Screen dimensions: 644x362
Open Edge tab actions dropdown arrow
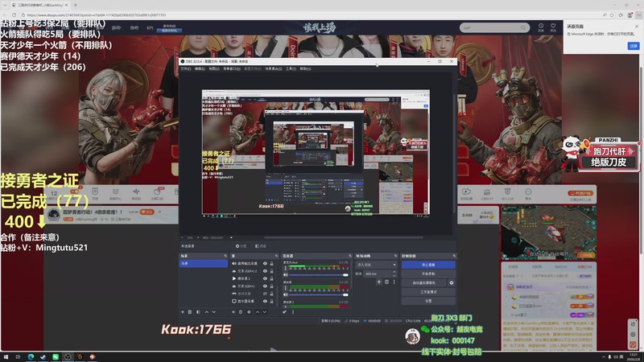[x=5, y=5]
